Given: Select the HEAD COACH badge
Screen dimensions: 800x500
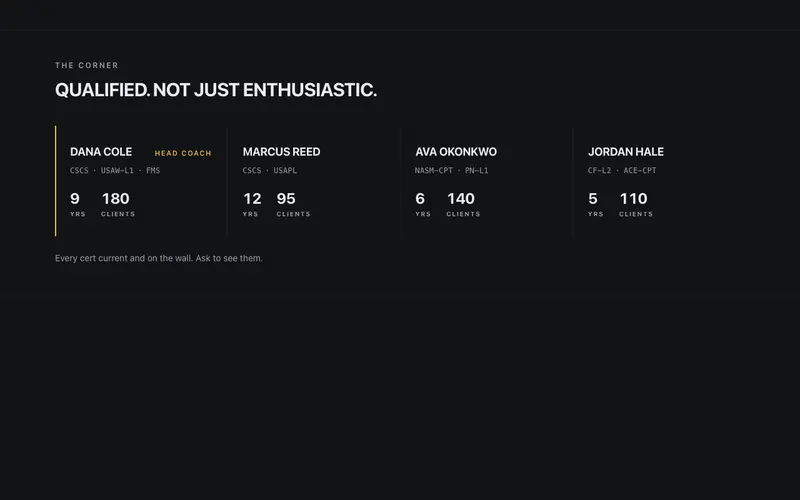Looking at the screenshot, I should 183,153.
